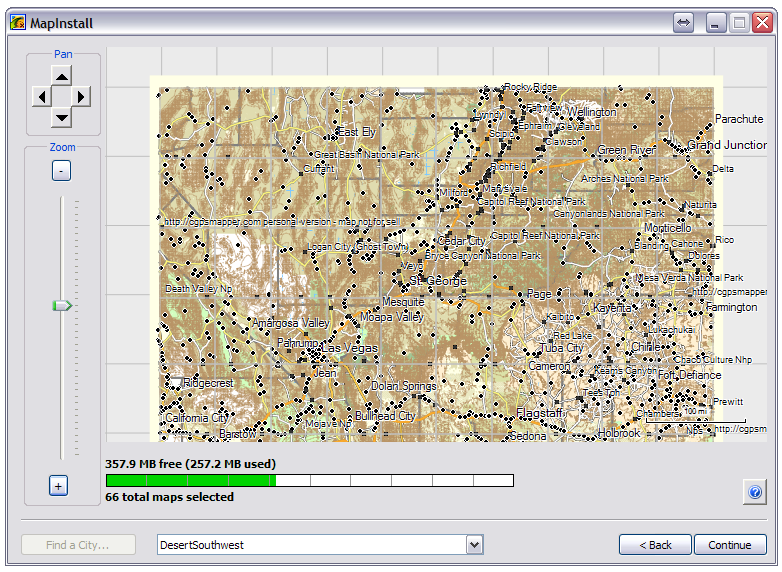
Task: Click the Find a City button
Action: 77,545
